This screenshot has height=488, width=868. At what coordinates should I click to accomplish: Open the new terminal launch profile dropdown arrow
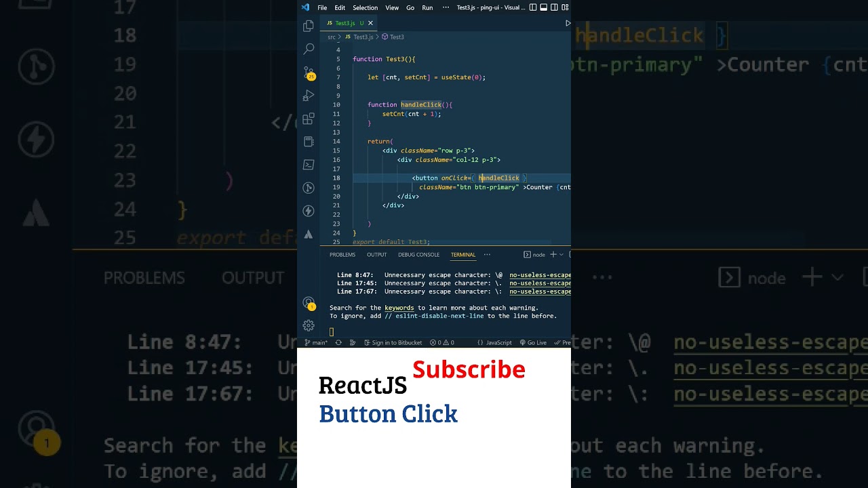561,255
